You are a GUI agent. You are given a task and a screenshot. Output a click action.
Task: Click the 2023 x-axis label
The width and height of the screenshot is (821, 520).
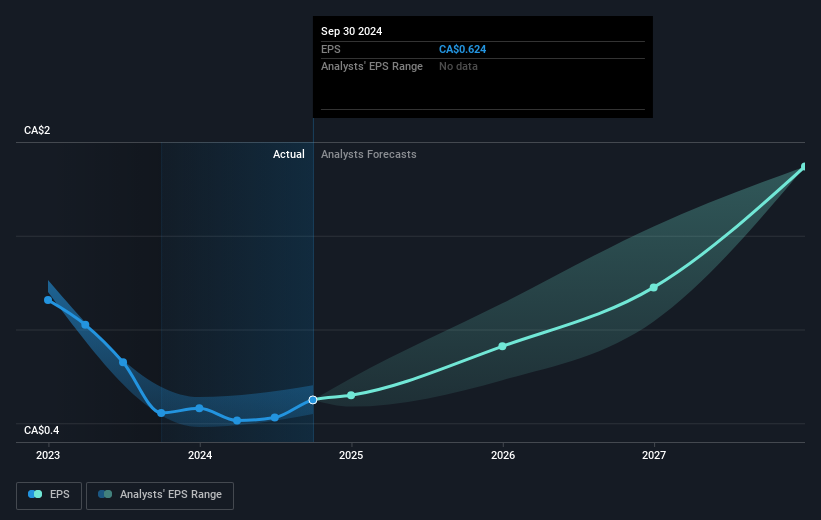(48, 456)
